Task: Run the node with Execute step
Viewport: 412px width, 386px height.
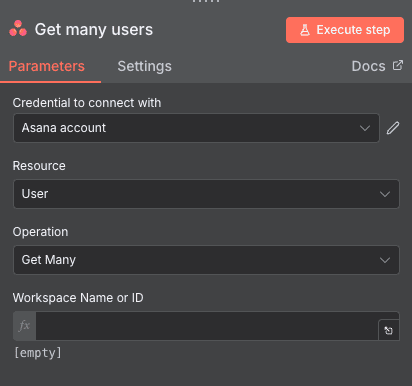Action: [345, 30]
